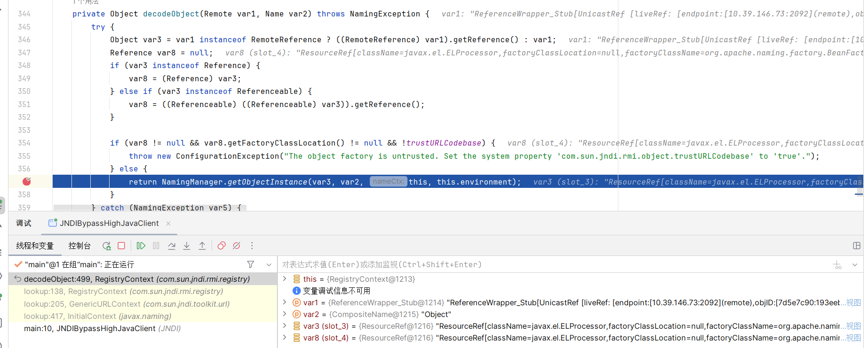Expand the var3 (slot_3) variable node
The width and height of the screenshot is (868, 348).
[x=284, y=326]
